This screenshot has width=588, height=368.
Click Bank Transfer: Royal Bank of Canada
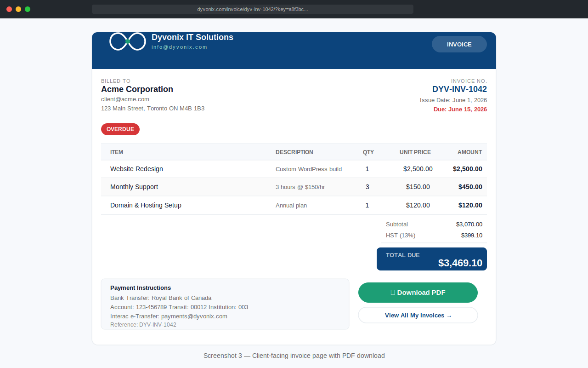[161, 298]
